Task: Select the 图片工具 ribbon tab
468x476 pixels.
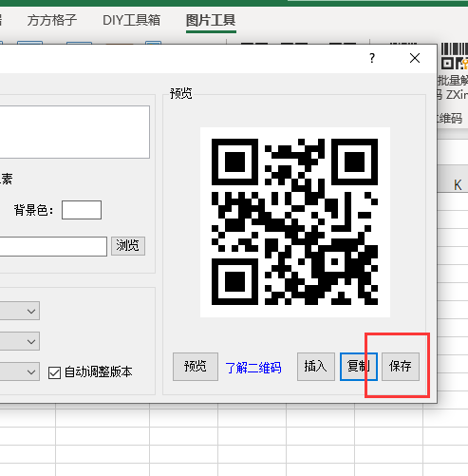Action: pyautogui.click(x=211, y=21)
